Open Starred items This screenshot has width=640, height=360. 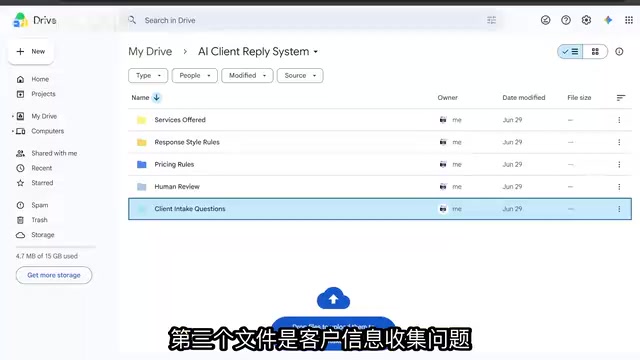click(x=42, y=183)
